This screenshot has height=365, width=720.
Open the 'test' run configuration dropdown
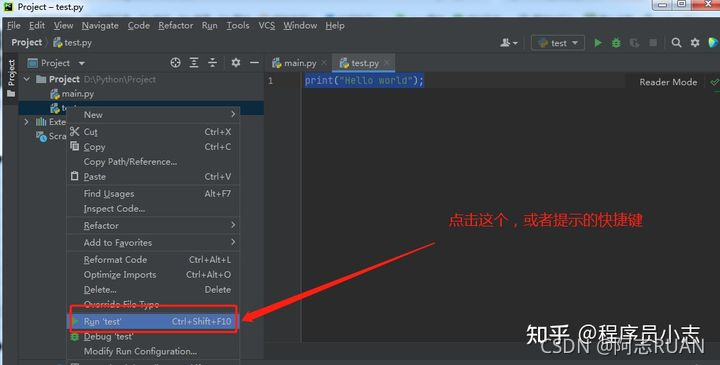click(558, 43)
